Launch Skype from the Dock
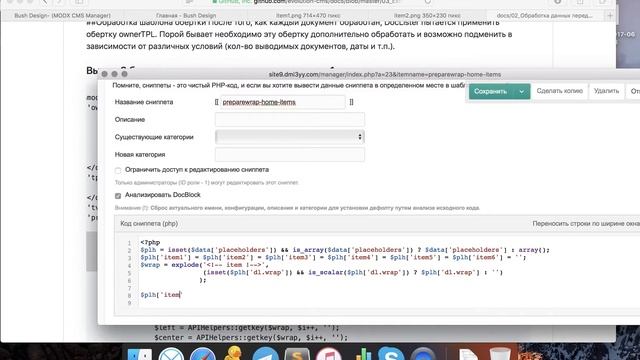This screenshot has height=360, width=640. (391, 354)
